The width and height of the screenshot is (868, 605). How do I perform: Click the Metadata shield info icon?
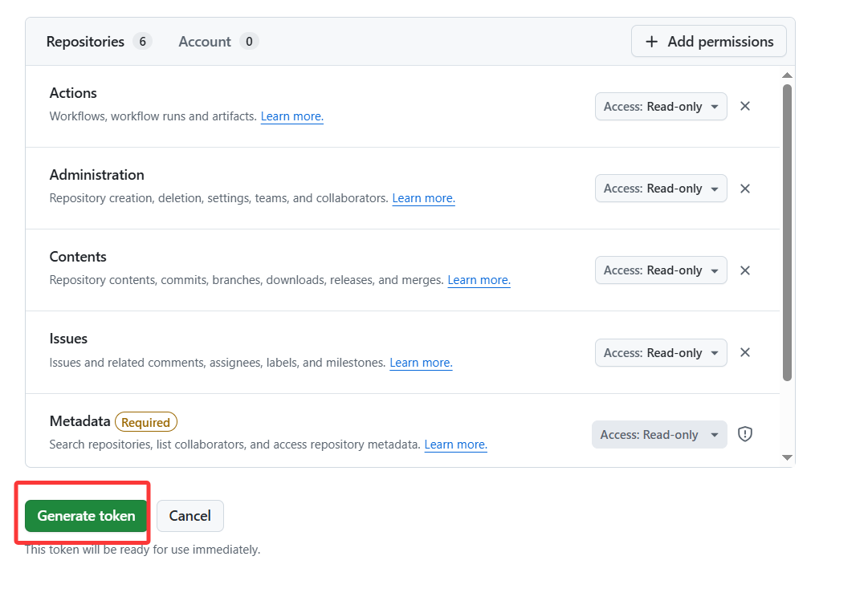click(745, 434)
